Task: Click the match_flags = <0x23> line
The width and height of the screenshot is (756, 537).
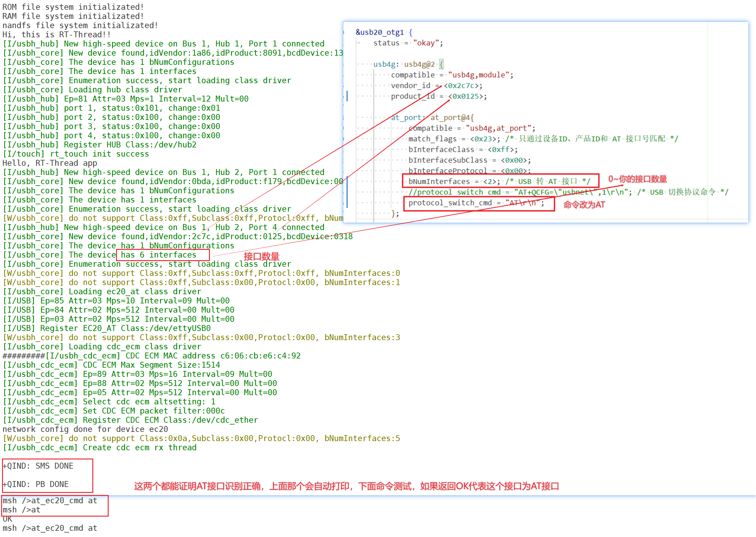Action: click(x=454, y=139)
